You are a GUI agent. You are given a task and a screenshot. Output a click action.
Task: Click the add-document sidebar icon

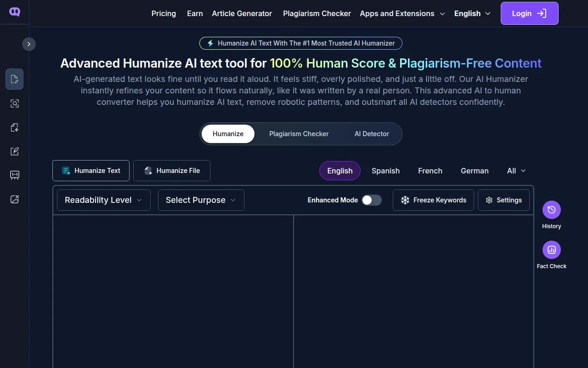tap(14, 127)
